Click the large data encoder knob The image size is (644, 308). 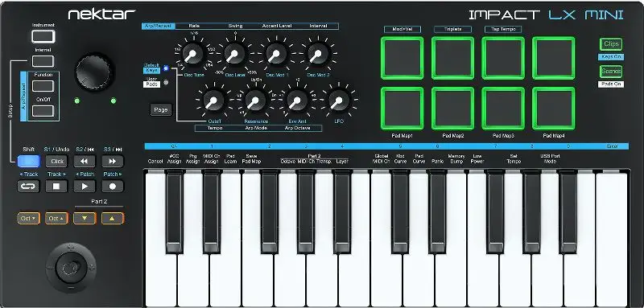pyautogui.click(x=94, y=72)
